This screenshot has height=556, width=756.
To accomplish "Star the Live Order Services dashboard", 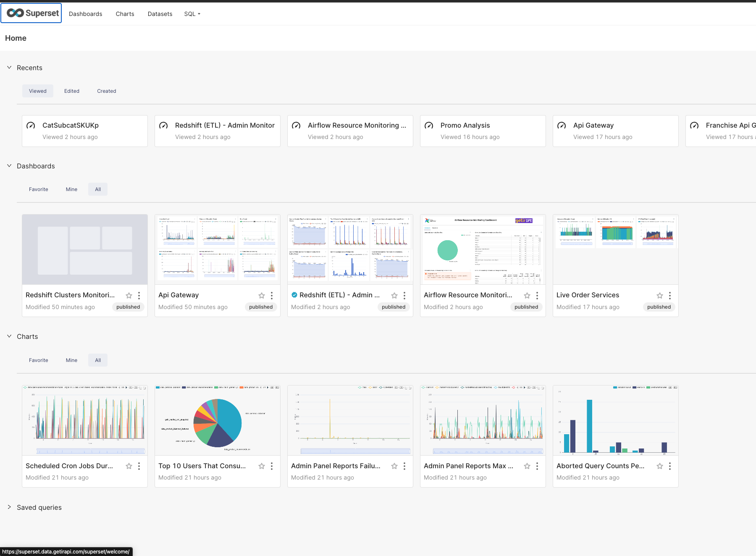I will 660,296.
